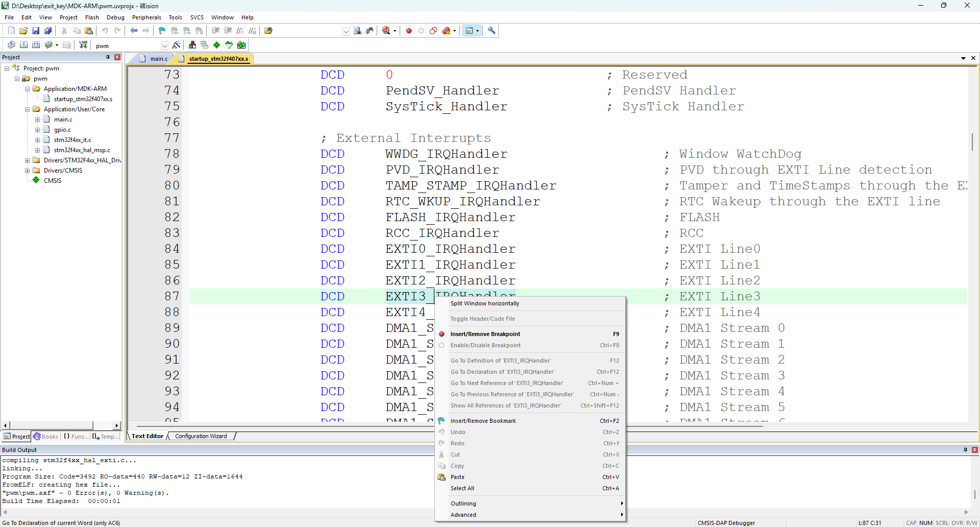This screenshot has width=980, height=527.
Task: Select Show All References of EXTI3_IRQHandler
Action: 530,405
